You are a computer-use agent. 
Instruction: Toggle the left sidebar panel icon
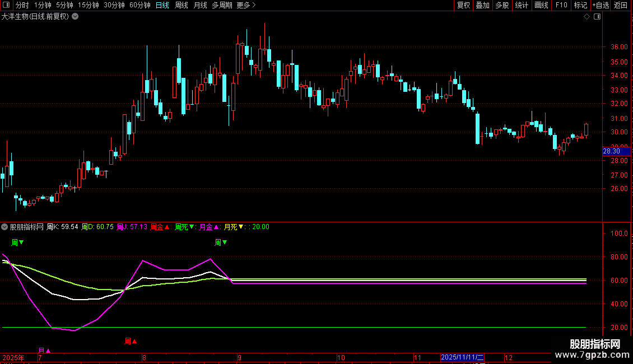point(5,5)
